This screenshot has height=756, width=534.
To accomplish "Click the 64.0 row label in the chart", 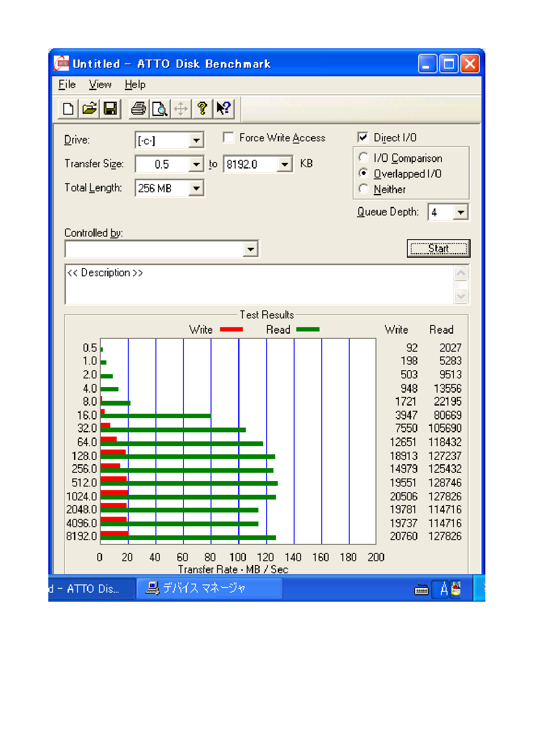I will (87, 442).
